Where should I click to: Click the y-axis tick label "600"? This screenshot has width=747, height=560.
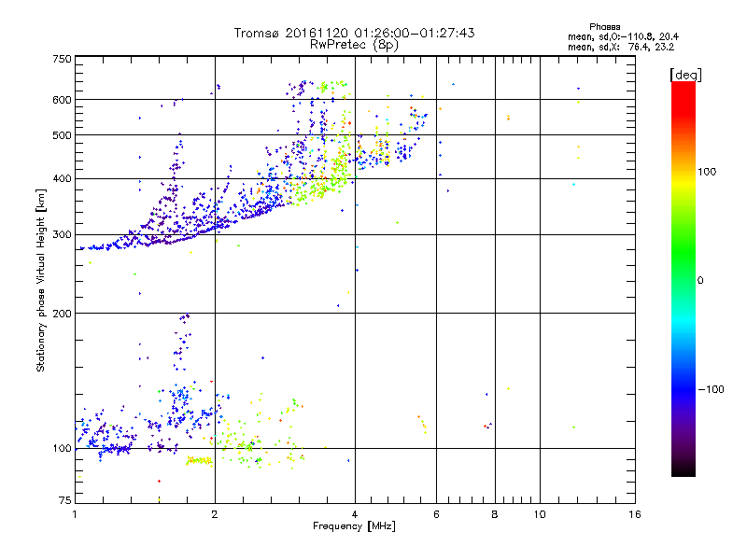coord(63,100)
